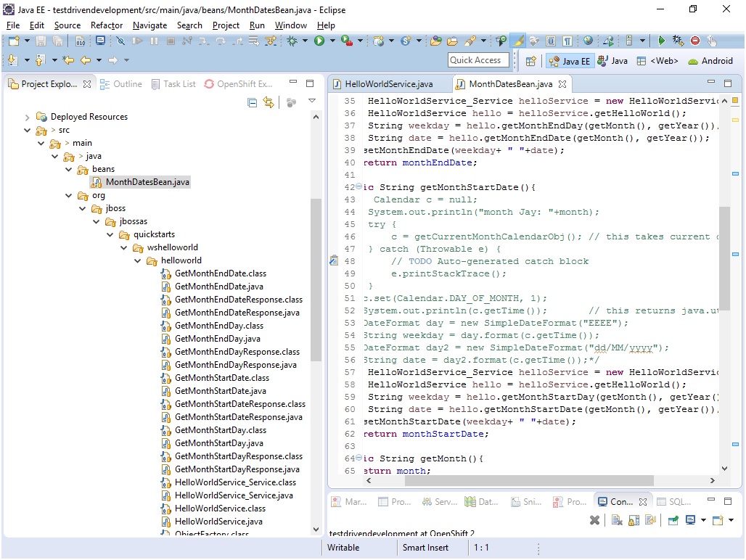Select the Java perspective button
This screenshot has height=560, width=746.
click(612, 61)
